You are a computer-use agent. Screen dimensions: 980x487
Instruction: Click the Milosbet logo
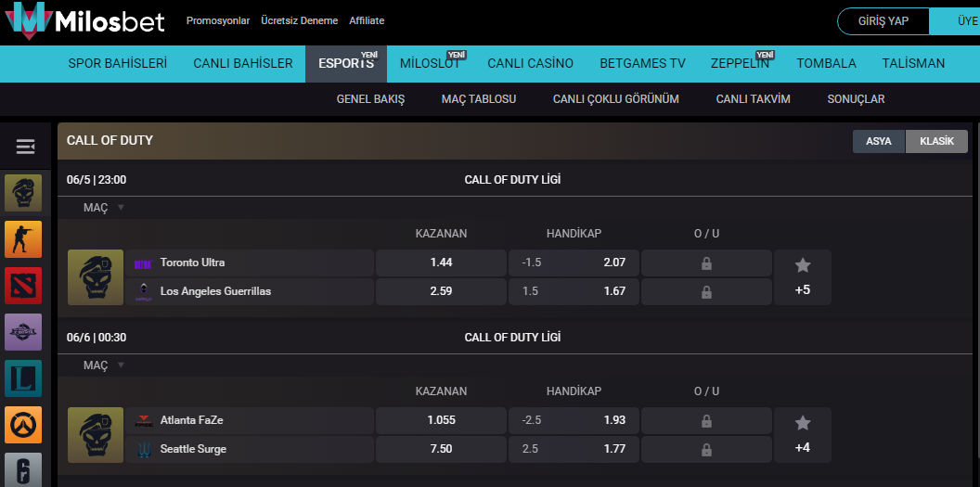tap(85, 20)
